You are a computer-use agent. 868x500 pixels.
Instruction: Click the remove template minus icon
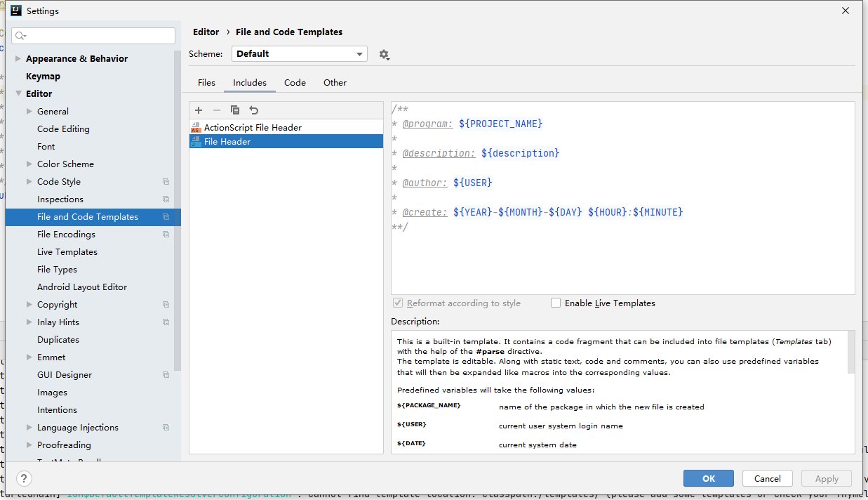tap(217, 110)
